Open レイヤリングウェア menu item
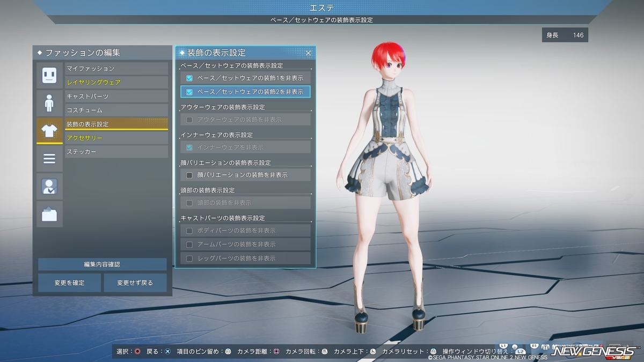Image resolution: width=644 pixels, height=362 pixels. (x=116, y=83)
